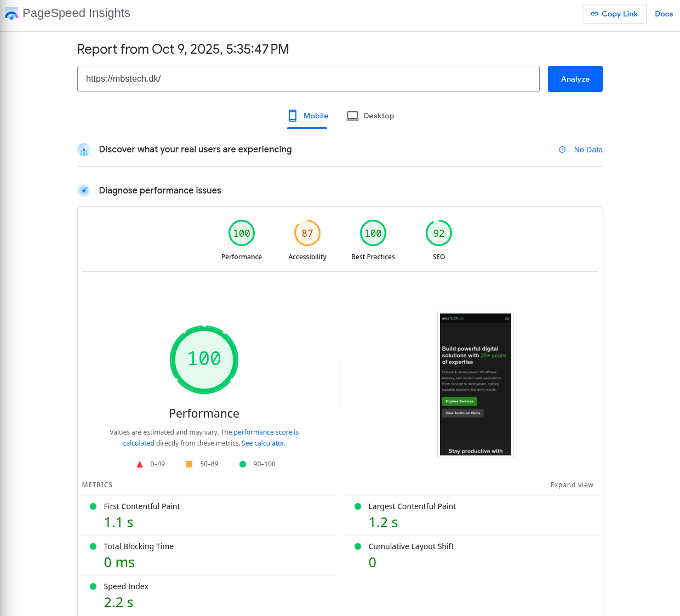Click the mobile phone icon above Mobile tab
This screenshot has height=616, width=680.
[292, 116]
